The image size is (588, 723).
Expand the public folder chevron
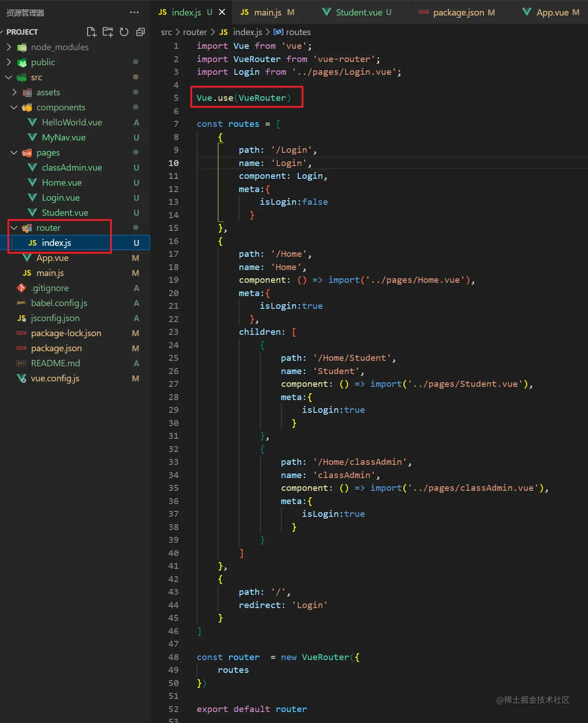9,62
